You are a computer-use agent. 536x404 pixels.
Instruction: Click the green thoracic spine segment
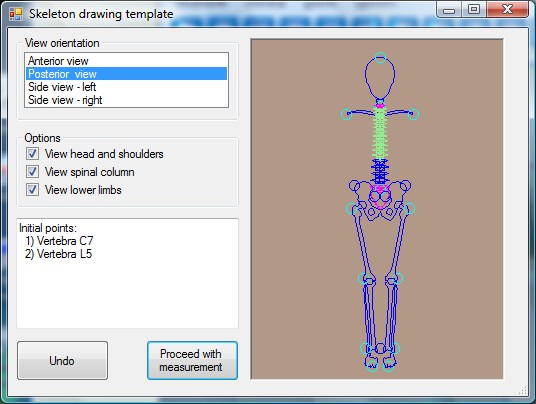380,133
